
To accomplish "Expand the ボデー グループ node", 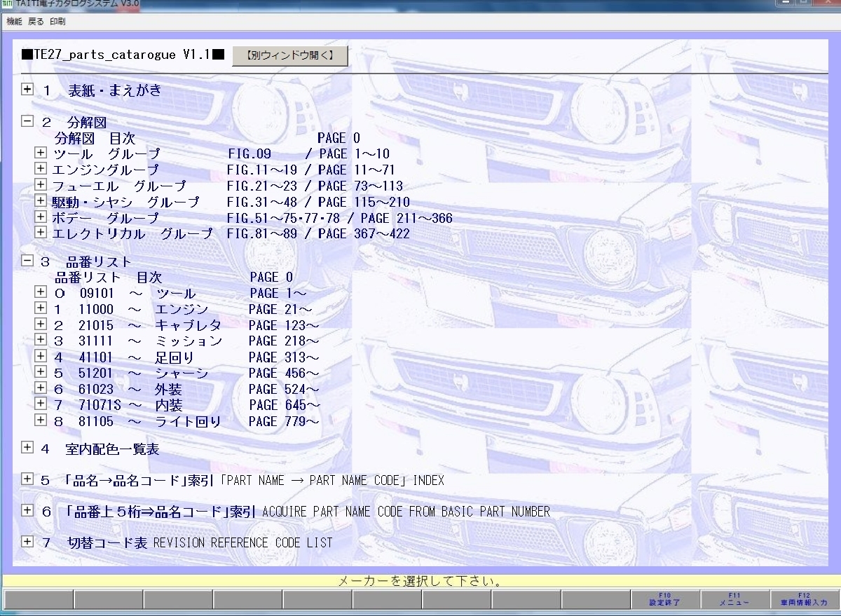I will click(x=41, y=217).
